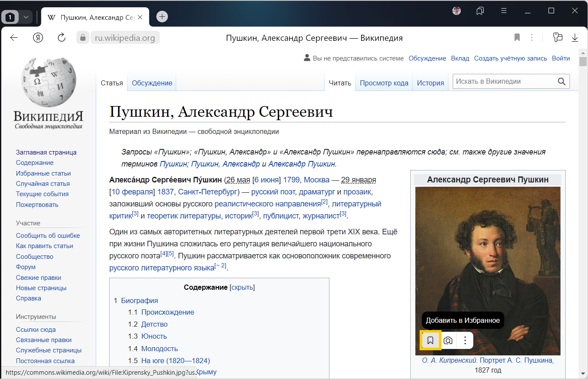Open Yandex home via Я icon
The image size is (588, 379).
[x=38, y=38]
